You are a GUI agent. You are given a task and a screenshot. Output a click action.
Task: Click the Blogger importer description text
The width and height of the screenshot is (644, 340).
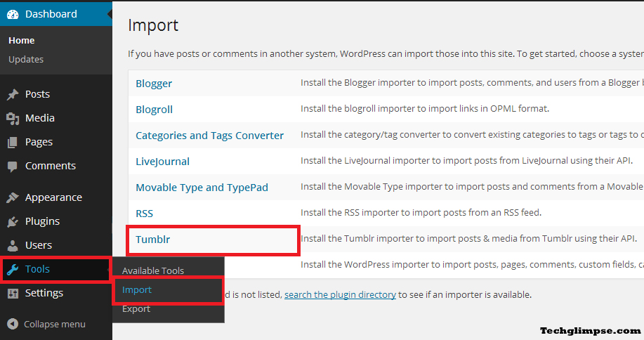click(472, 82)
